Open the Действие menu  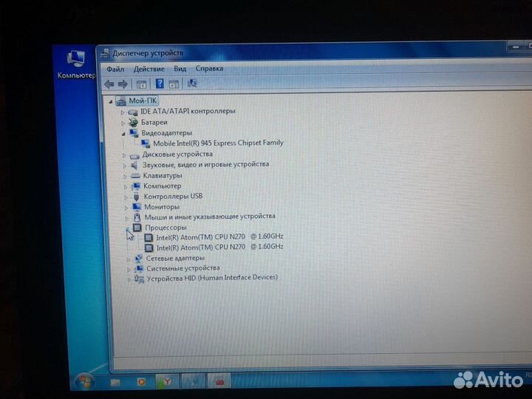[149, 69]
